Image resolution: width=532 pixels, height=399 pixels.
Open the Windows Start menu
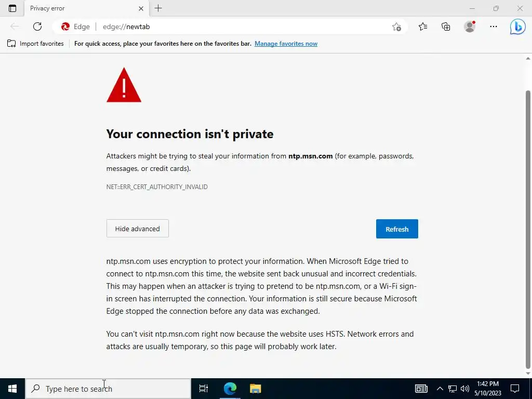click(12, 389)
